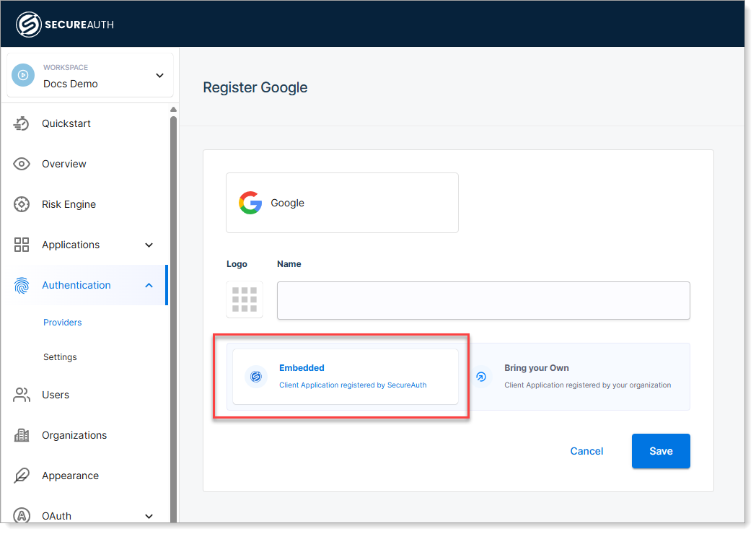Open Quickstart in the sidebar
756x534 pixels.
coord(66,123)
